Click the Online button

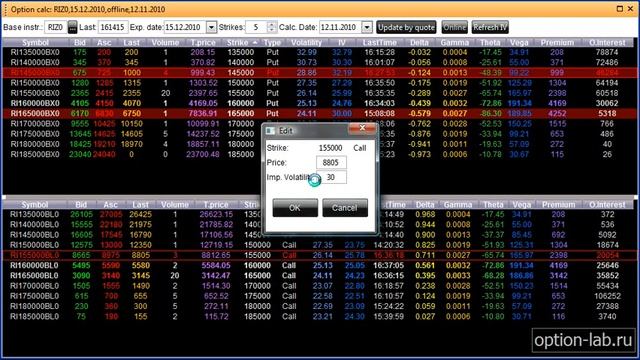pyautogui.click(x=454, y=27)
